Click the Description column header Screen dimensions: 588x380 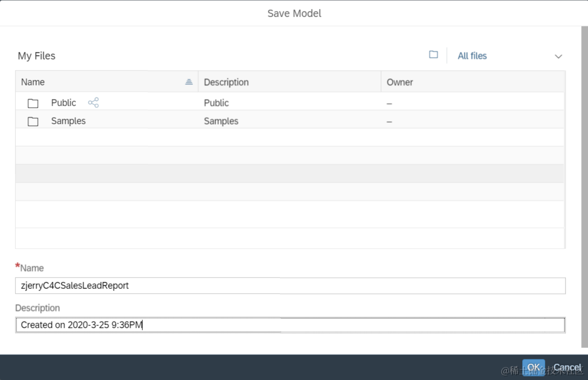pyautogui.click(x=290, y=82)
